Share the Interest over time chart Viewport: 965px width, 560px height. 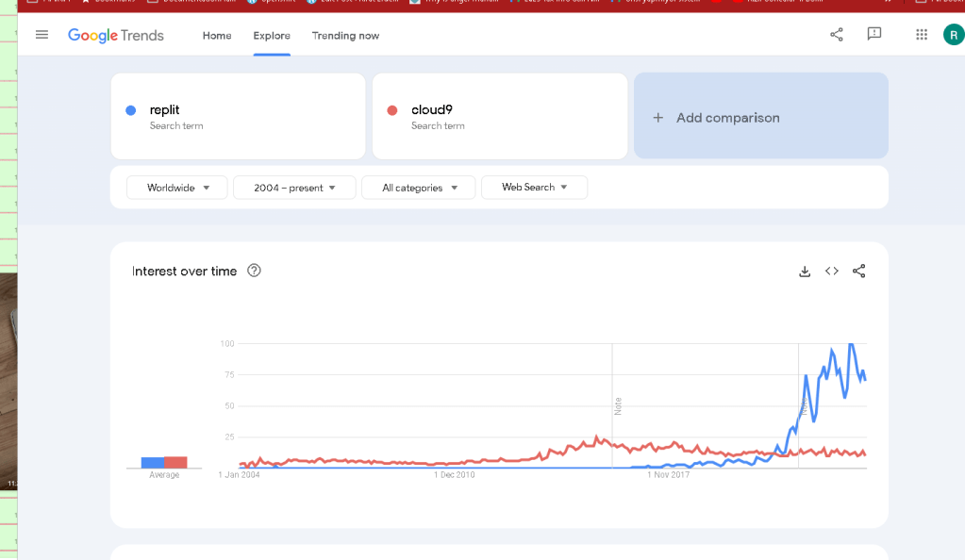[858, 271]
